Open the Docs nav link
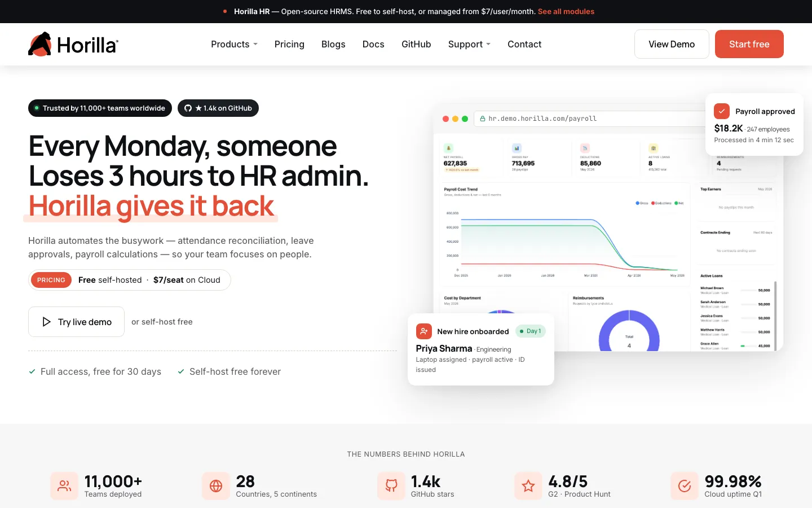 coord(373,44)
